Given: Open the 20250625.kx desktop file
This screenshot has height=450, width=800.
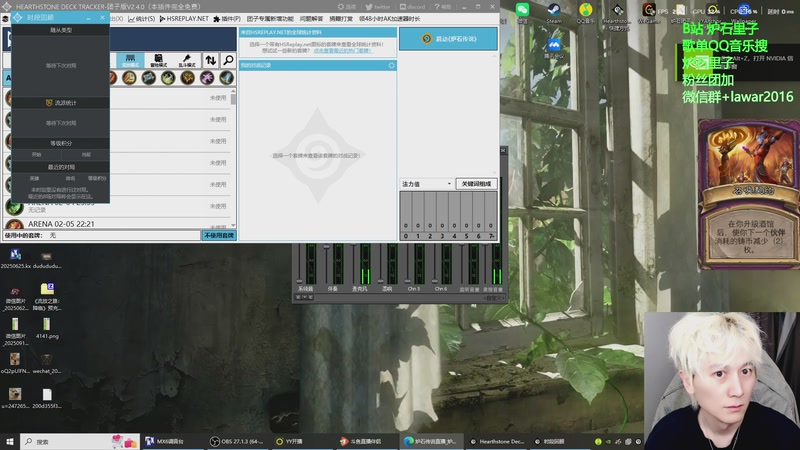Looking at the screenshot, I should coord(15,260).
